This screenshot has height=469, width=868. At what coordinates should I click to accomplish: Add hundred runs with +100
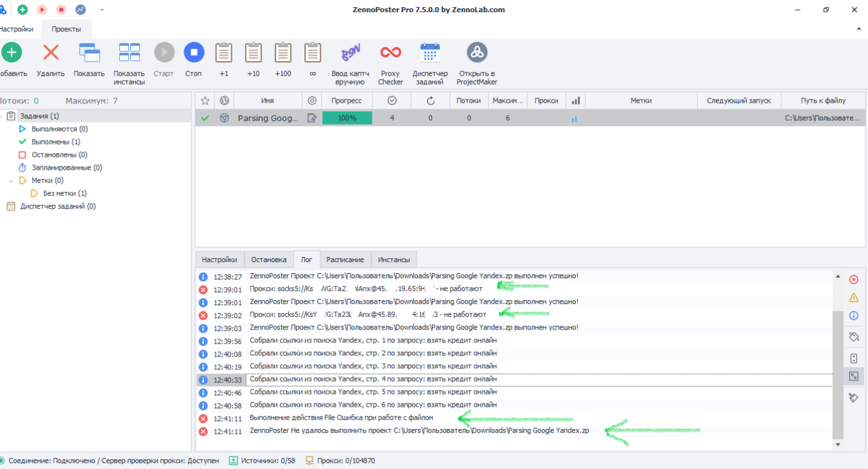click(x=283, y=53)
